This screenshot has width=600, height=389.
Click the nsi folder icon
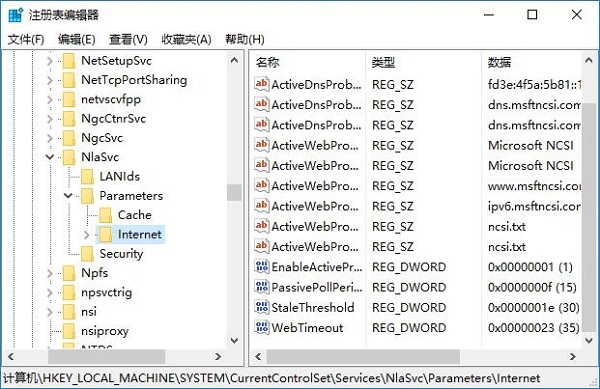[69, 312]
